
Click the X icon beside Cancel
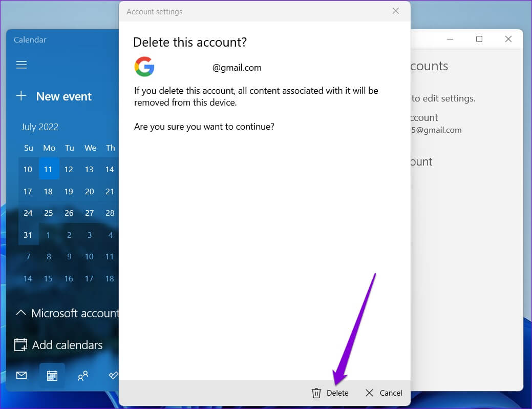(x=369, y=393)
